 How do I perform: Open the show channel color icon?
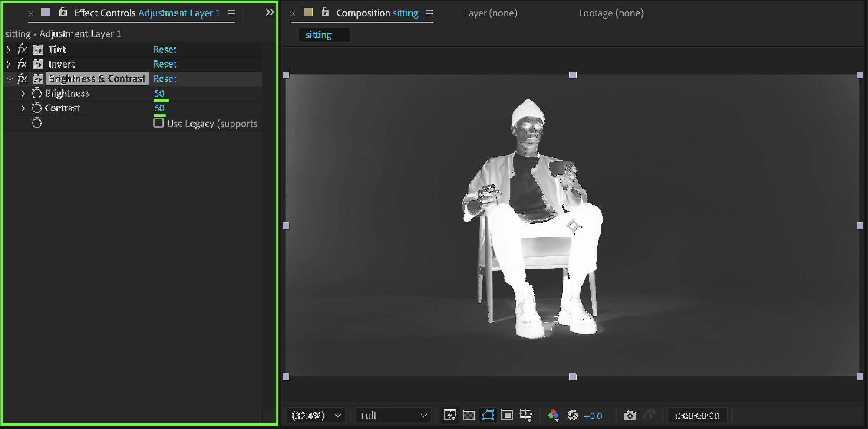pyautogui.click(x=553, y=415)
